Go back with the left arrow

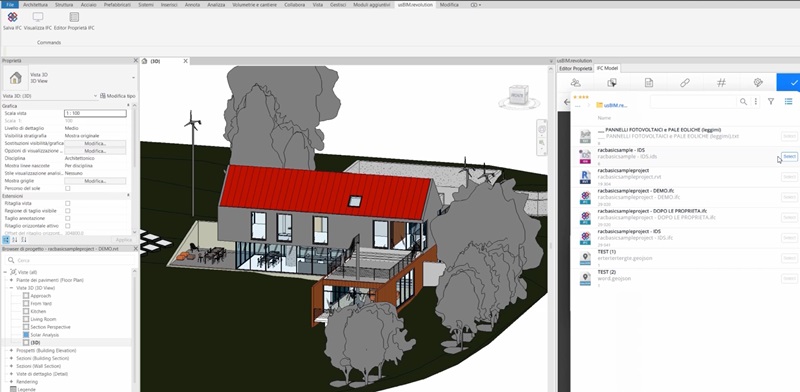click(x=566, y=102)
